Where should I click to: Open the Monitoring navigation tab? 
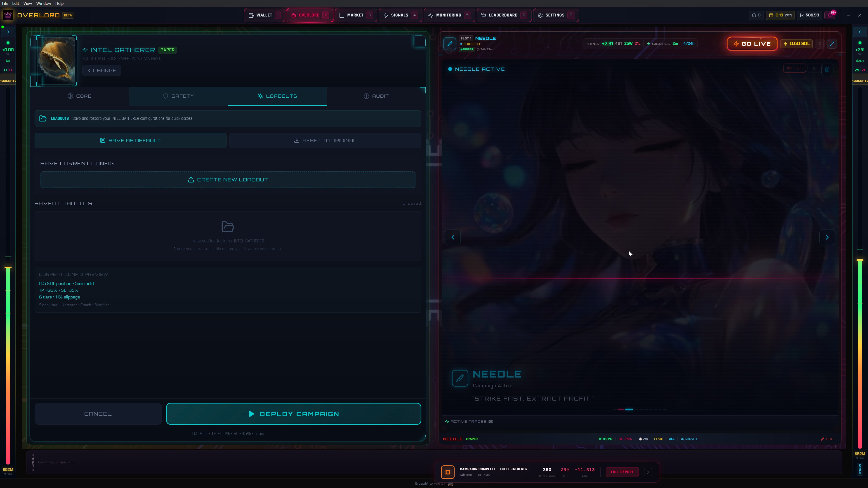[x=450, y=15]
